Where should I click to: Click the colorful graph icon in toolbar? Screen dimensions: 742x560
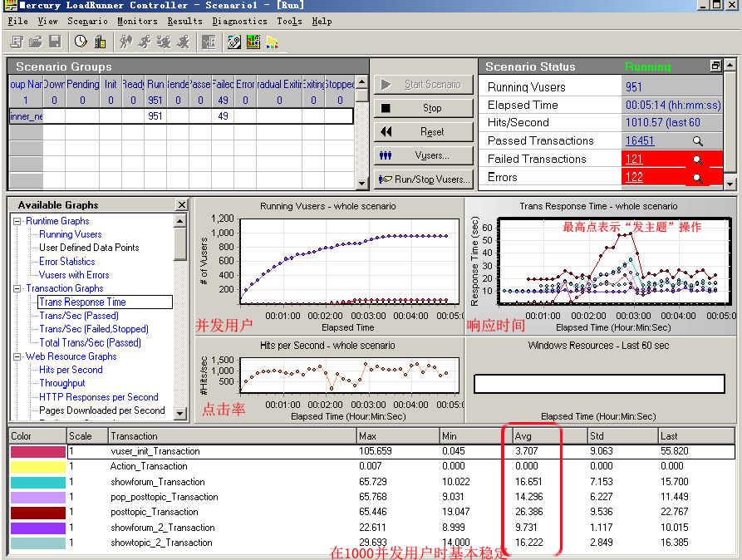(253, 42)
